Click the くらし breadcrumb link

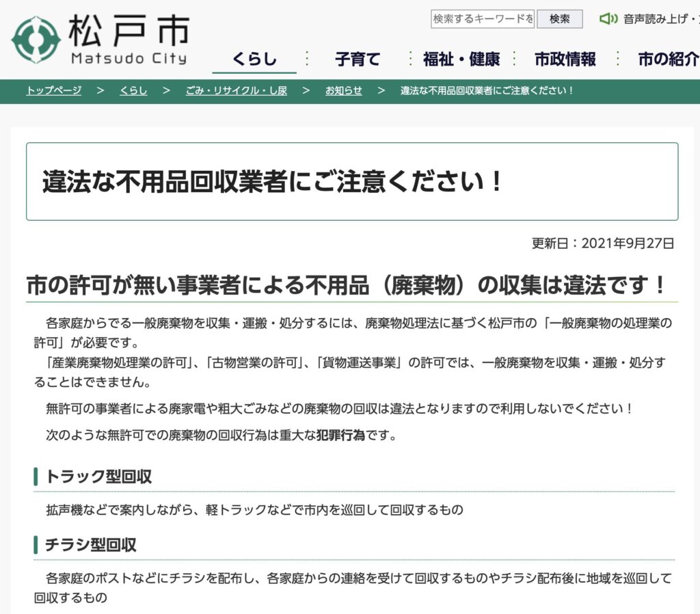(x=133, y=91)
